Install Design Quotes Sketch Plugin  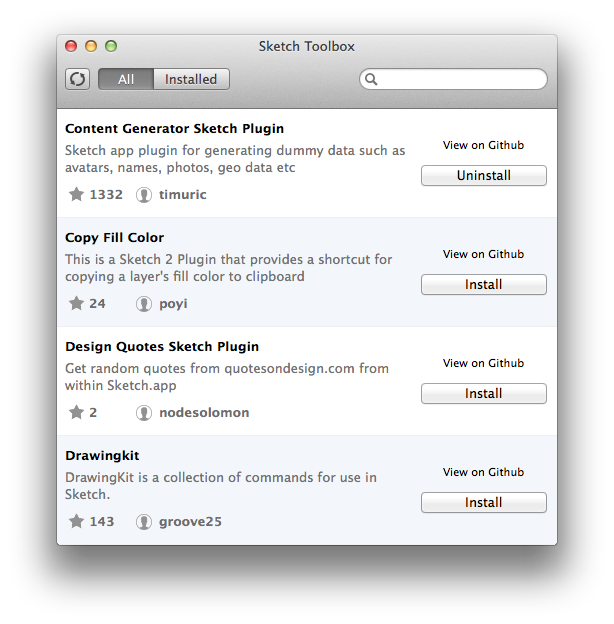pos(484,394)
